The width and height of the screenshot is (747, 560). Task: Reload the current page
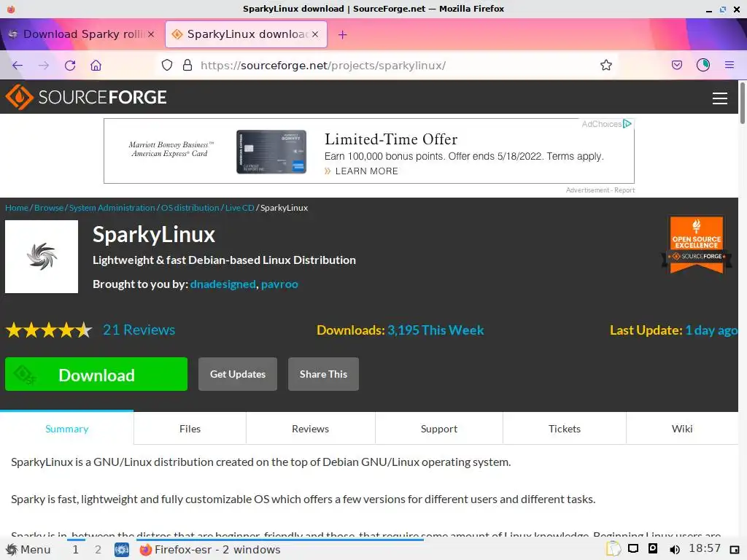(x=70, y=65)
